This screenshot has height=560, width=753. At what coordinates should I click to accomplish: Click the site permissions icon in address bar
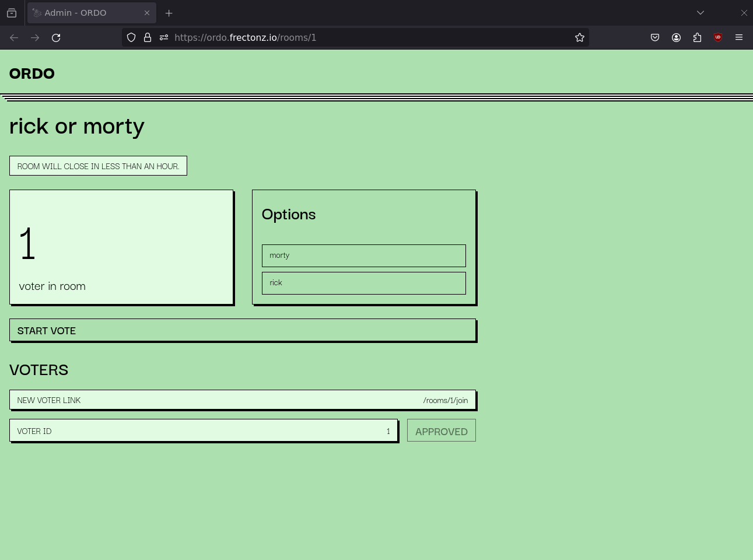pos(164,37)
